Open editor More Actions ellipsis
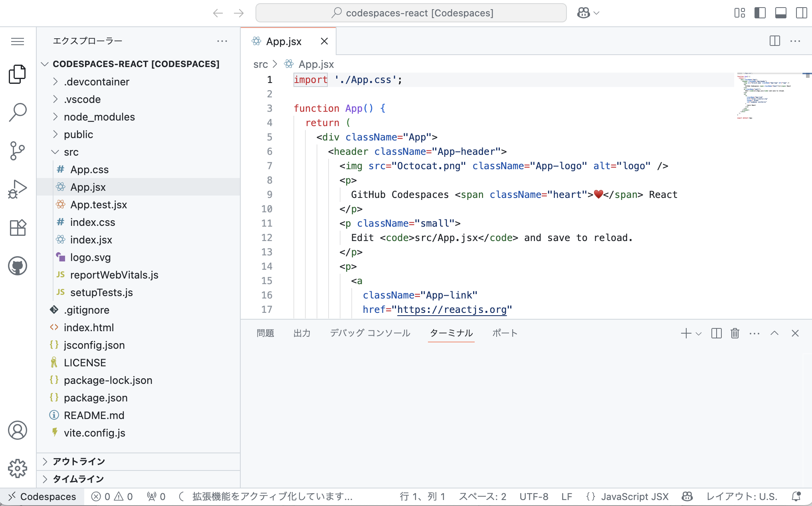812x506 pixels. click(795, 41)
